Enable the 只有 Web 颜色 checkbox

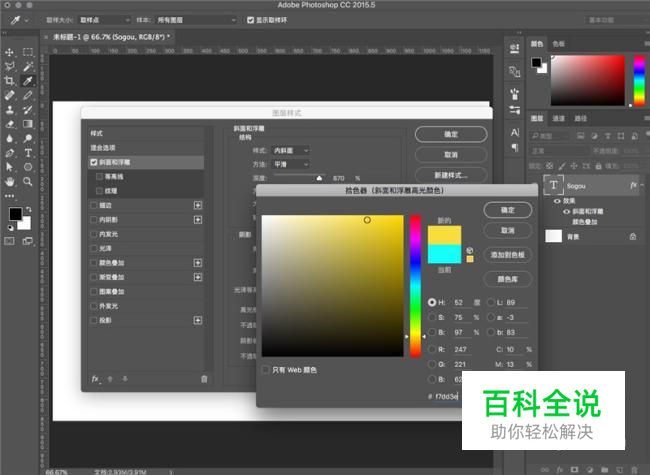[266, 370]
